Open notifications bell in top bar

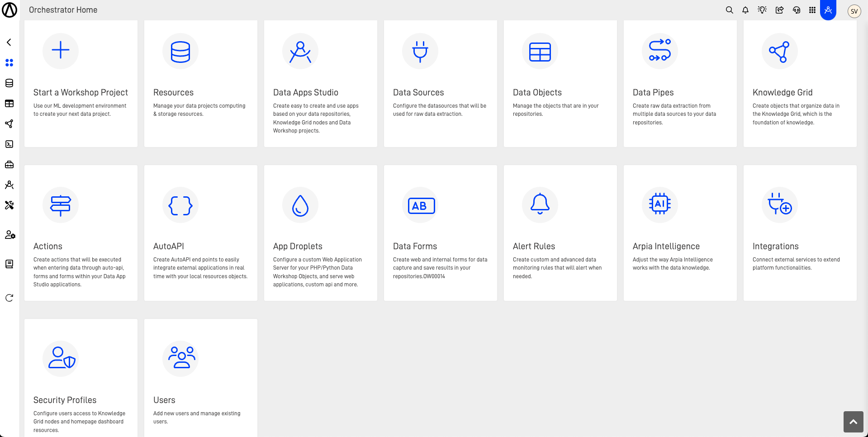pyautogui.click(x=745, y=10)
